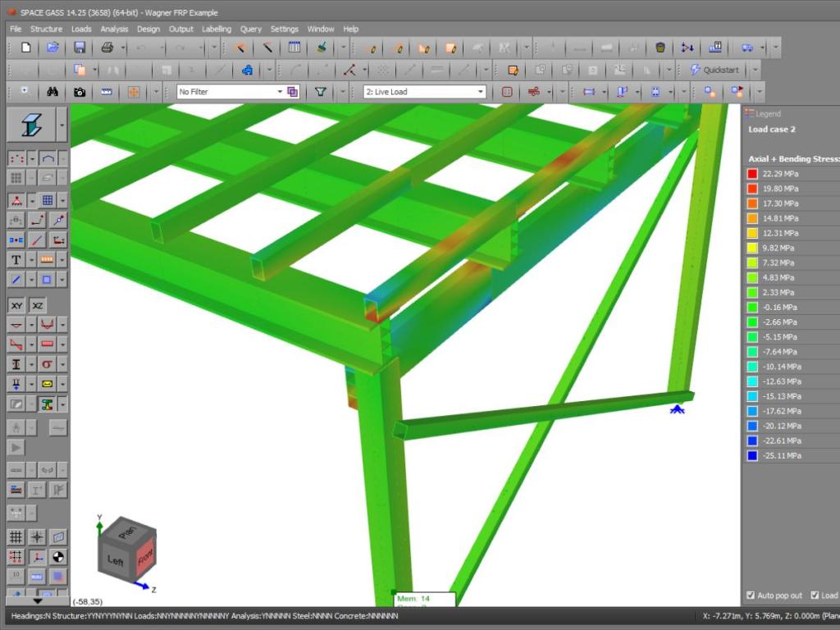This screenshot has height=630, width=840.
Task: Expand the truck icon dropdown arrow
Action: (762, 48)
